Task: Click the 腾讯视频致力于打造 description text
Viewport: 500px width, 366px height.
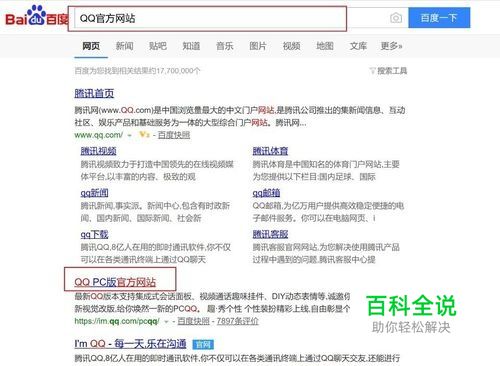Action: [x=157, y=170]
